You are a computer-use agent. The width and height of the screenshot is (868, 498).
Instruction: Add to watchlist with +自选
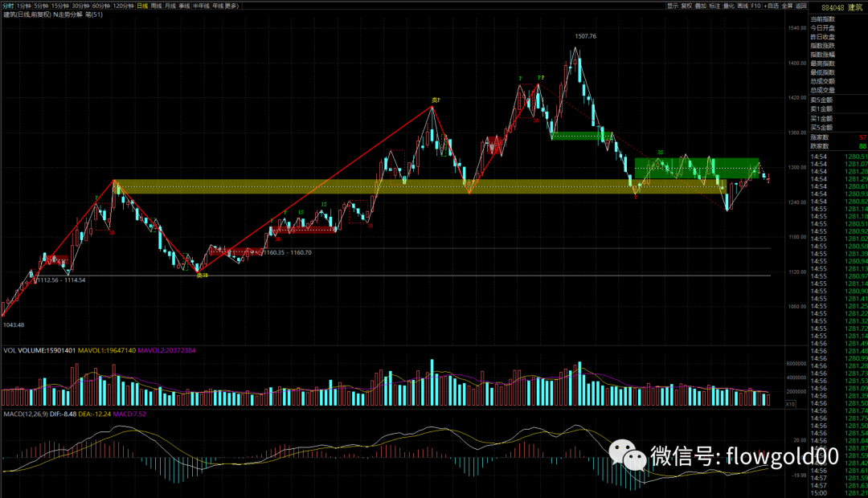772,6
